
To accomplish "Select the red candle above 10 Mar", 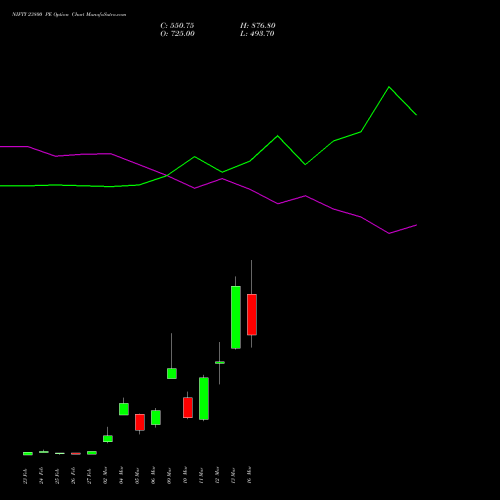I will pos(188,407).
